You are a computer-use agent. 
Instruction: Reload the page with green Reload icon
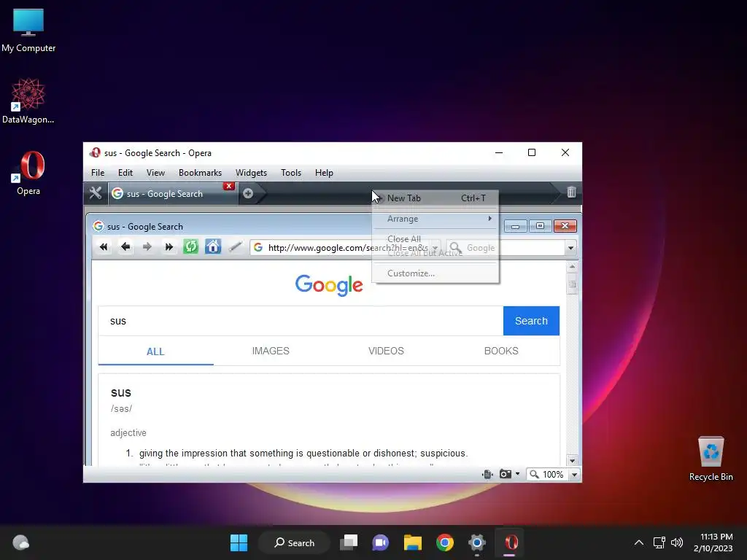pos(191,246)
